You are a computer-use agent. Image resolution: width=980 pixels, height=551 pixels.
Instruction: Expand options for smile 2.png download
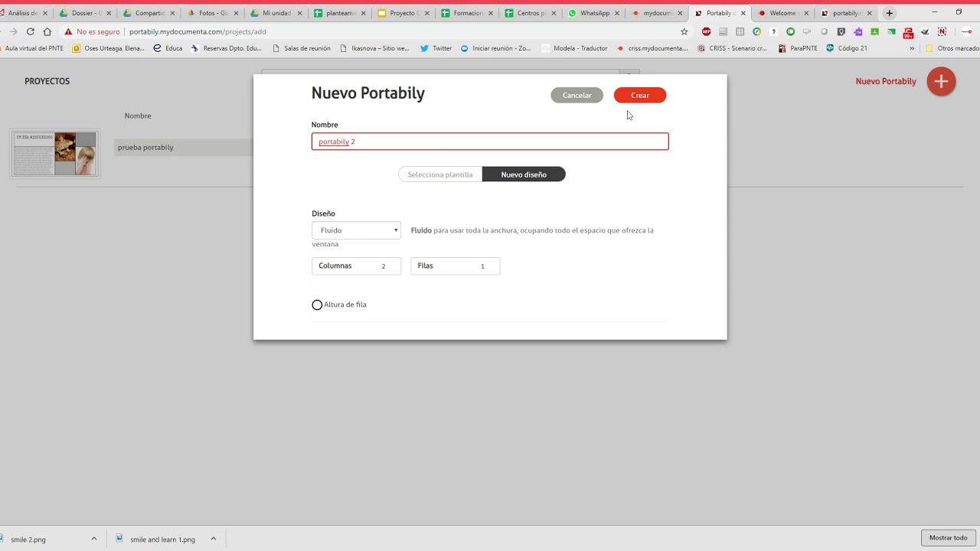(94, 539)
